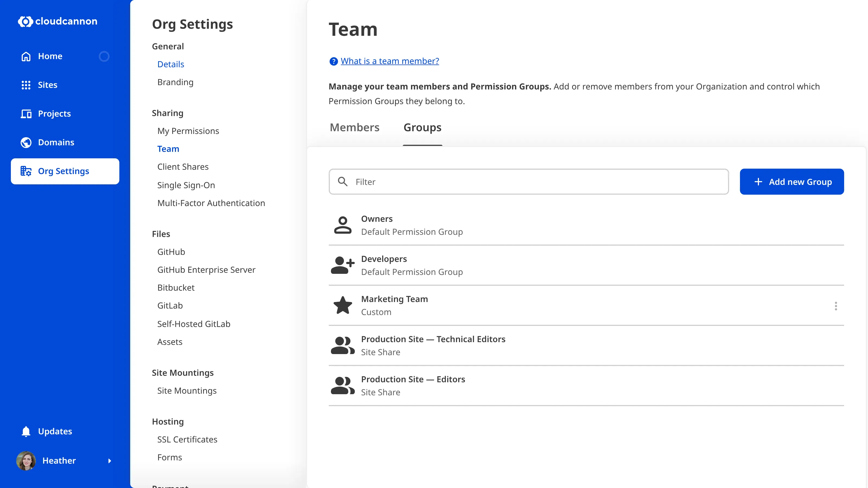Open the Projects icon in sidebar

tap(26, 114)
